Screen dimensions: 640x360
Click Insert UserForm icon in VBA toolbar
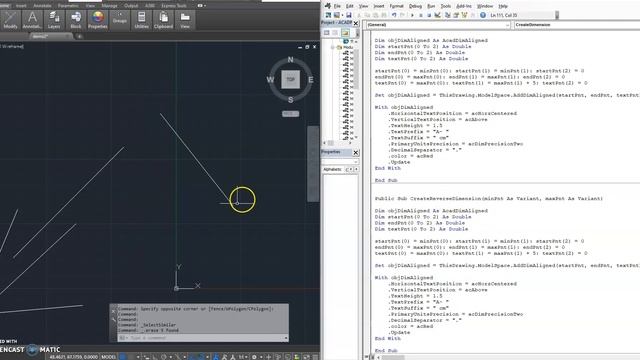point(336,15)
